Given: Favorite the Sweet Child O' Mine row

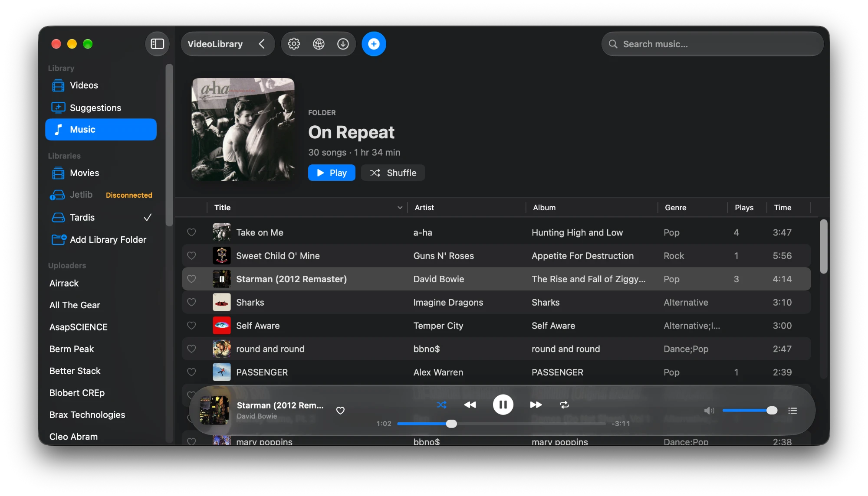Looking at the screenshot, I should click(x=191, y=256).
